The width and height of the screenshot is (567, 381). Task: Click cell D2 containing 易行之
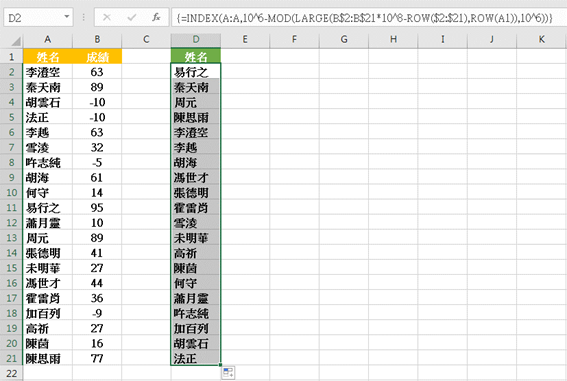coord(196,72)
